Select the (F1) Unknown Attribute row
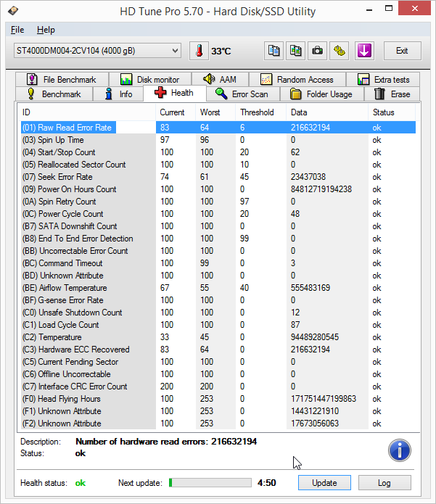This screenshot has width=436, height=504. [218, 410]
